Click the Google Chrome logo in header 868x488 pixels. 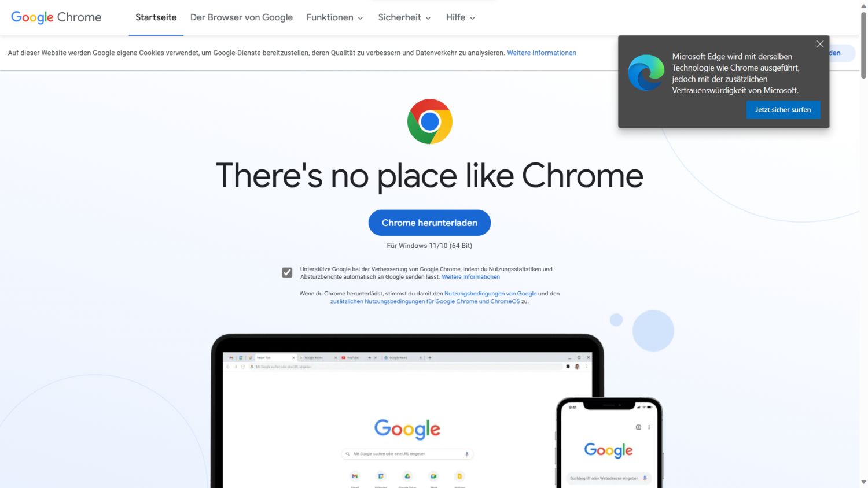56,17
